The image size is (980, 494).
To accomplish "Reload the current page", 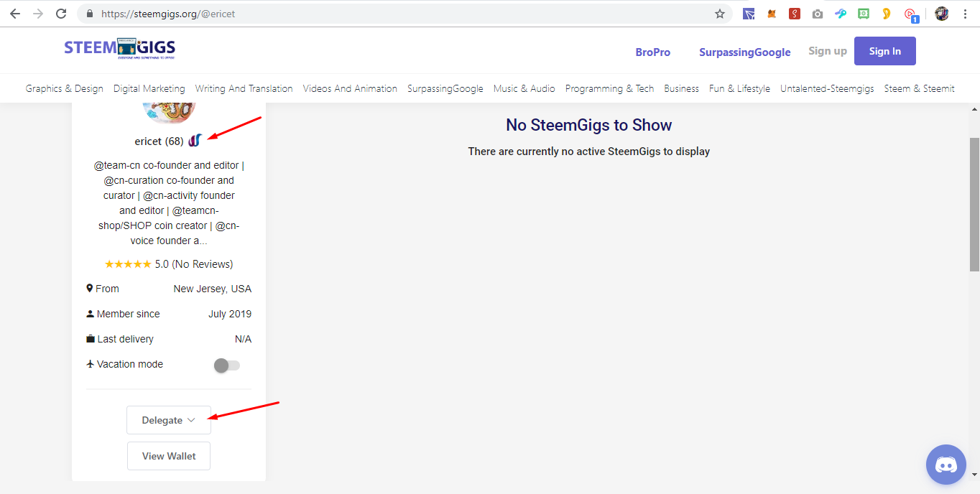I will tap(61, 14).
